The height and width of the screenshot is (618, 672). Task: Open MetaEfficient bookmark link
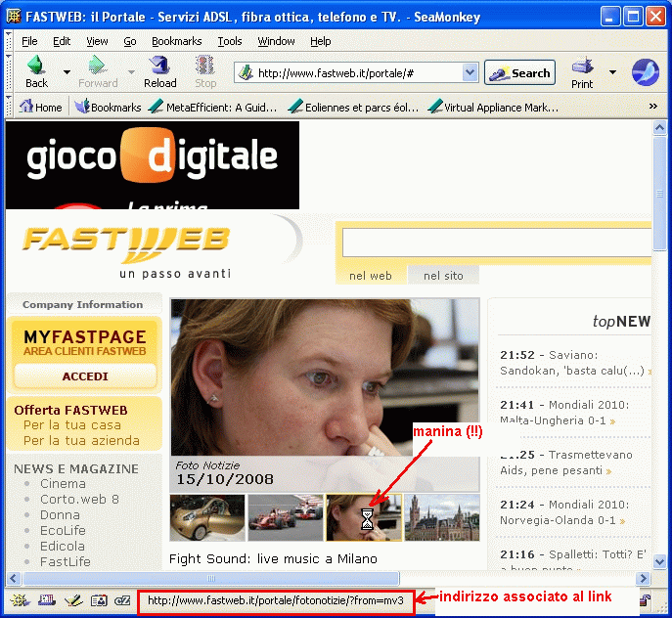(x=212, y=107)
